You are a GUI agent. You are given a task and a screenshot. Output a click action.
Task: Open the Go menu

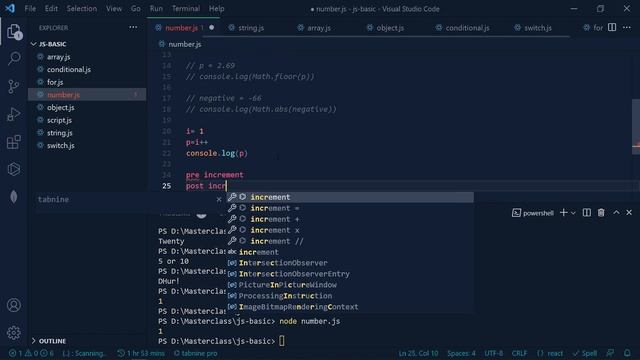pyautogui.click(x=136, y=9)
